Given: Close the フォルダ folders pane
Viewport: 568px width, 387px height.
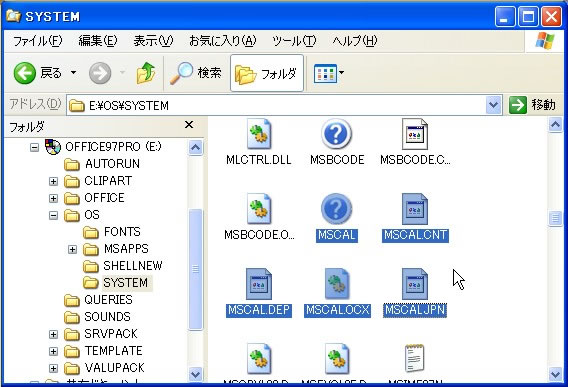Looking at the screenshot, I should pyautogui.click(x=189, y=125).
